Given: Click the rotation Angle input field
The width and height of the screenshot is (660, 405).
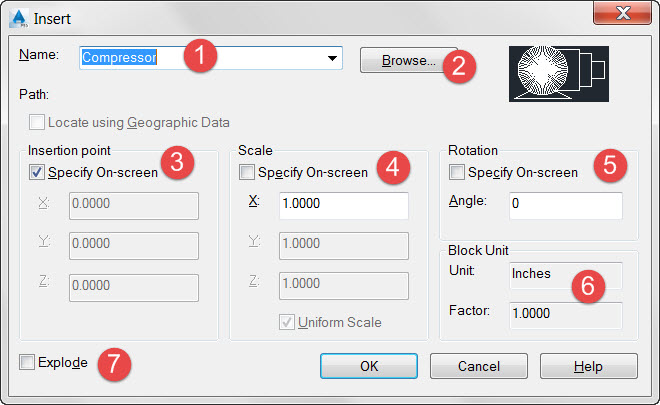Looking at the screenshot, I should (565, 206).
